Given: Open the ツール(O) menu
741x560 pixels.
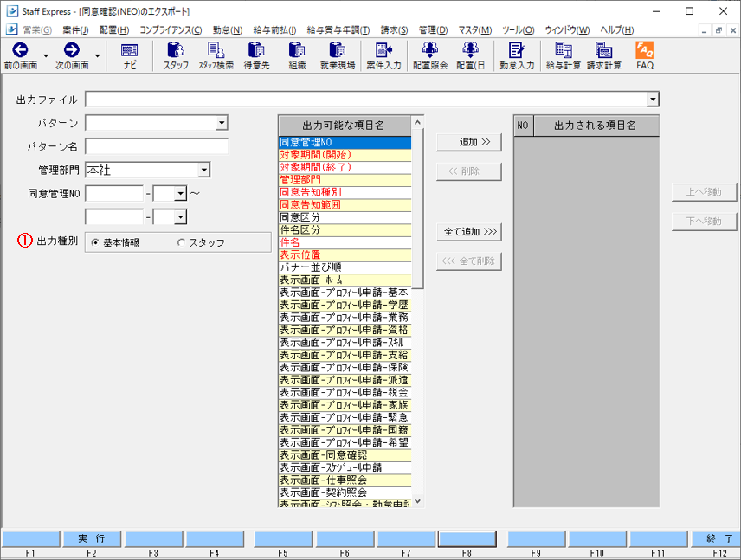Looking at the screenshot, I should tap(518, 30).
